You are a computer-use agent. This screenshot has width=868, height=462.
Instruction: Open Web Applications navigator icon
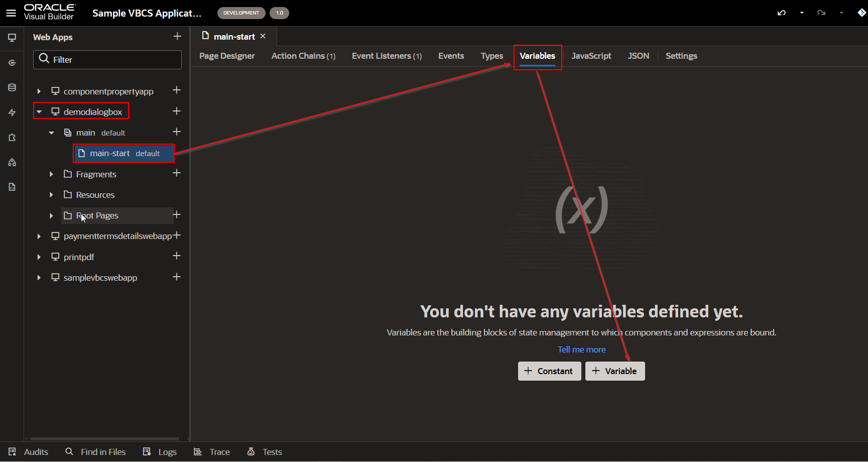(x=12, y=38)
